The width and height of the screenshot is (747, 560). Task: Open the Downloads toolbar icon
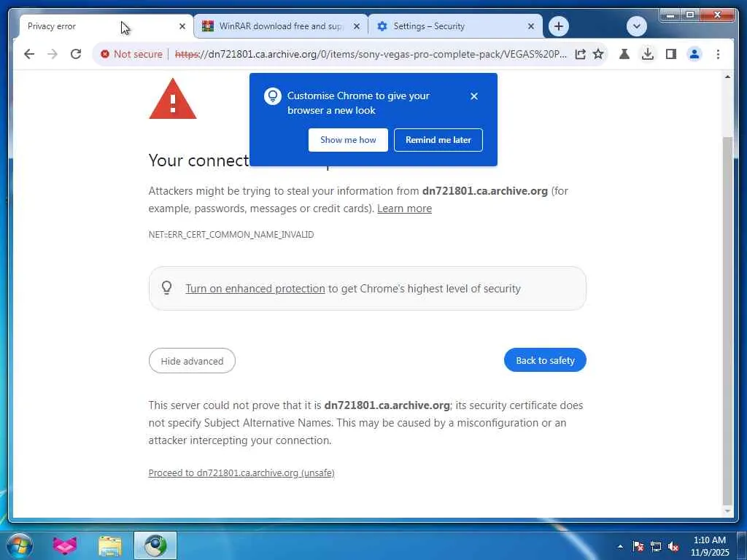click(x=648, y=54)
